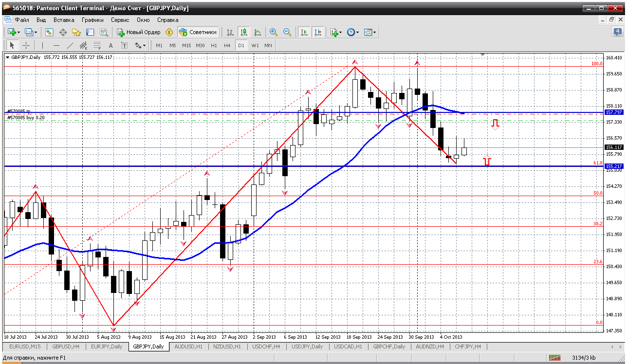Viewport: 627px width, 364px height.
Task: Toggle the Auto Scroll chart button
Action: [304, 32]
